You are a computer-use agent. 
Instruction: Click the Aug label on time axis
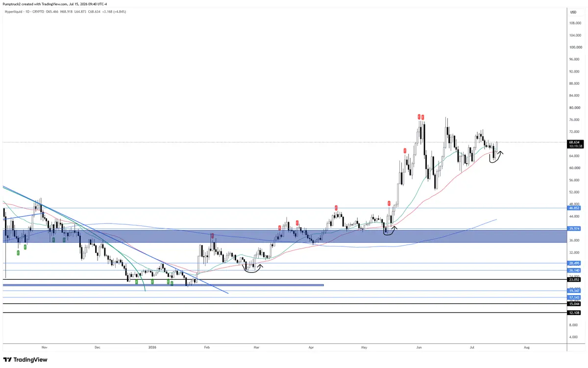pyautogui.click(x=527, y=347)
